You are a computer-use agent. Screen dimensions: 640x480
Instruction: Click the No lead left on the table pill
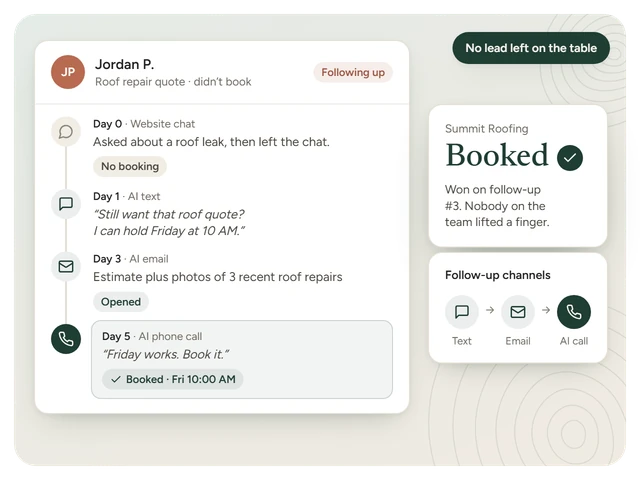tap(531, 48)
